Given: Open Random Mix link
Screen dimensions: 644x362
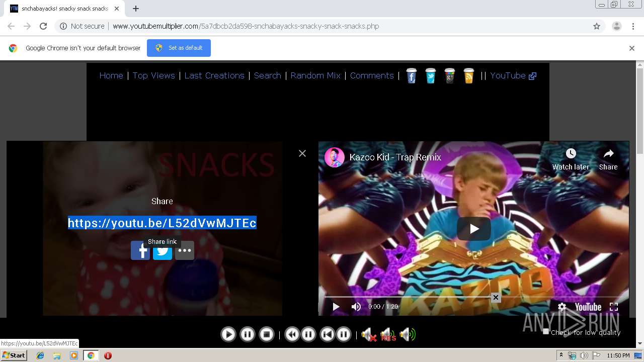Looking at the screenshot, I should coord(315,75).
